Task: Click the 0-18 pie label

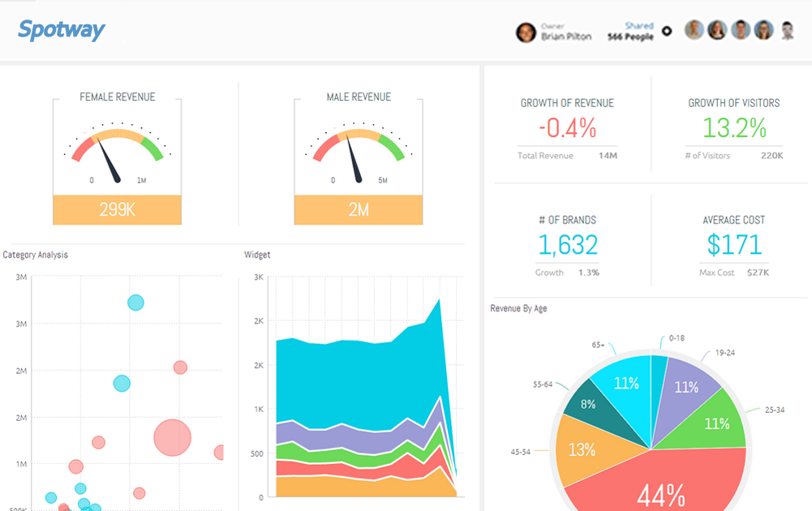Action: 677,338
